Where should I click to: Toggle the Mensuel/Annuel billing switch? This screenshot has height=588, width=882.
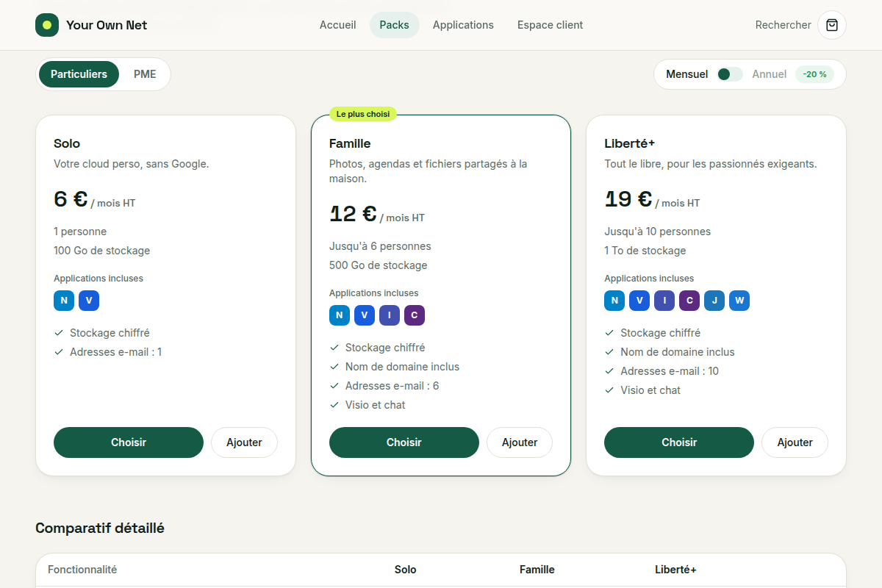730,74
